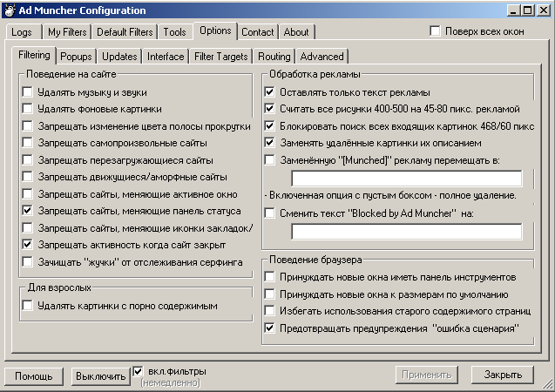Click the Выключить button
Viewport: 555px width, 392px height.
[100, 375]
